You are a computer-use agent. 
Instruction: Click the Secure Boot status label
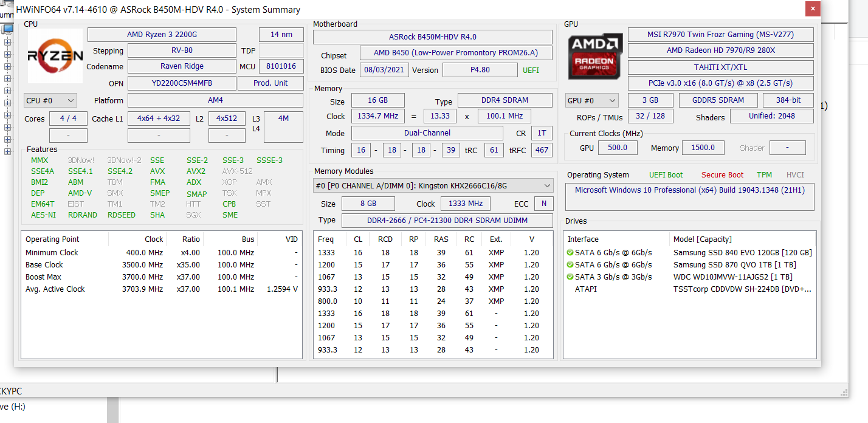722,175
